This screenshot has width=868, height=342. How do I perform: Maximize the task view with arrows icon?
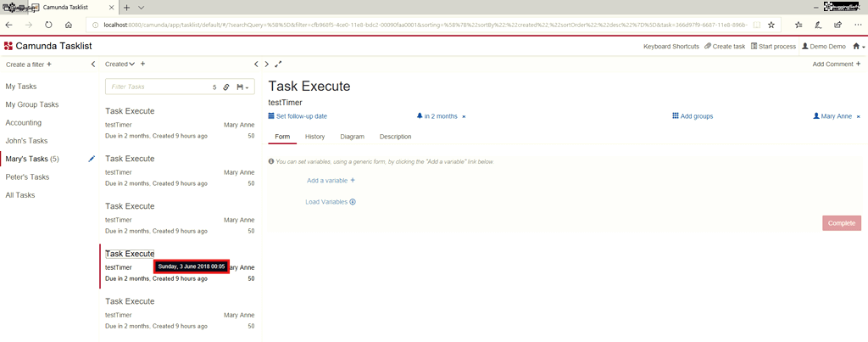tap(278, 64)
